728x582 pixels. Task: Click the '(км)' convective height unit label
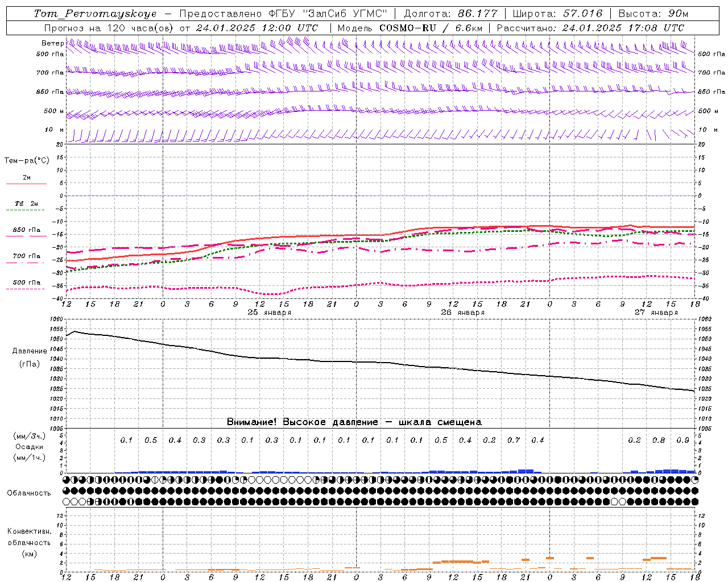(30, 554)
